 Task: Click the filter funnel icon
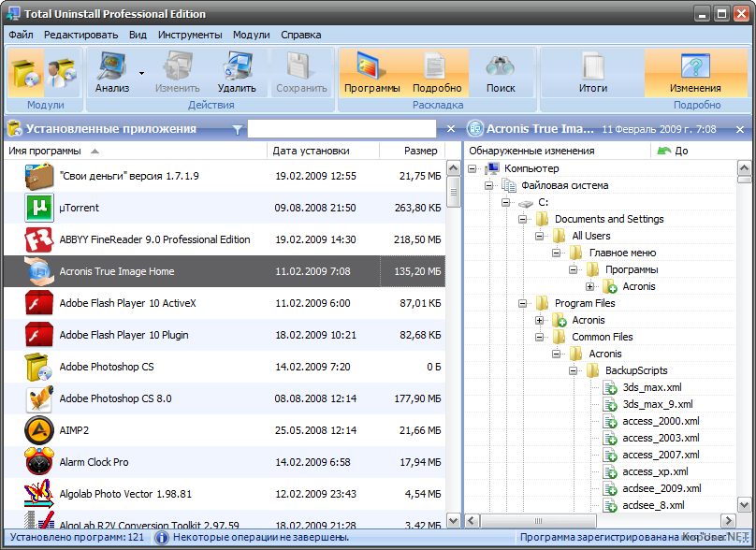(238, 129)
